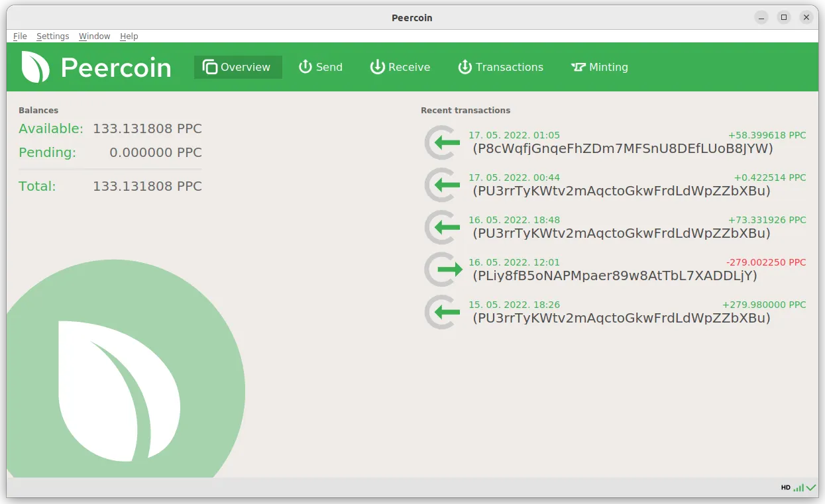825x504 pixels.
Task: Close the Peercoin window
Action: (806, 18)
